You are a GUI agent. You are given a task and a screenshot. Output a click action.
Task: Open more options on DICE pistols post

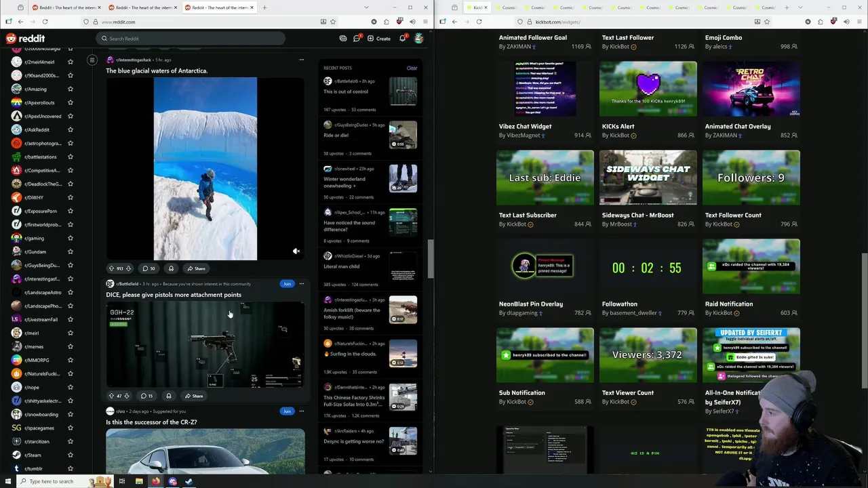302,284
